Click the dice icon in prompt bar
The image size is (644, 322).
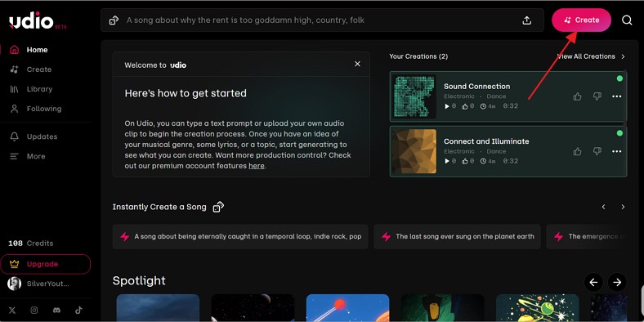pos(114,20)
